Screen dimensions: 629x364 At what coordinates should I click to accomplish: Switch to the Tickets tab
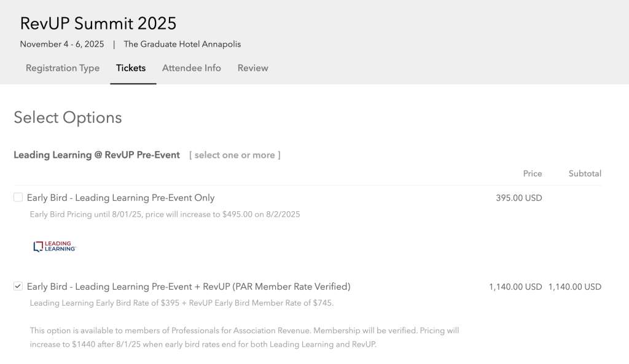coord(131,68)
